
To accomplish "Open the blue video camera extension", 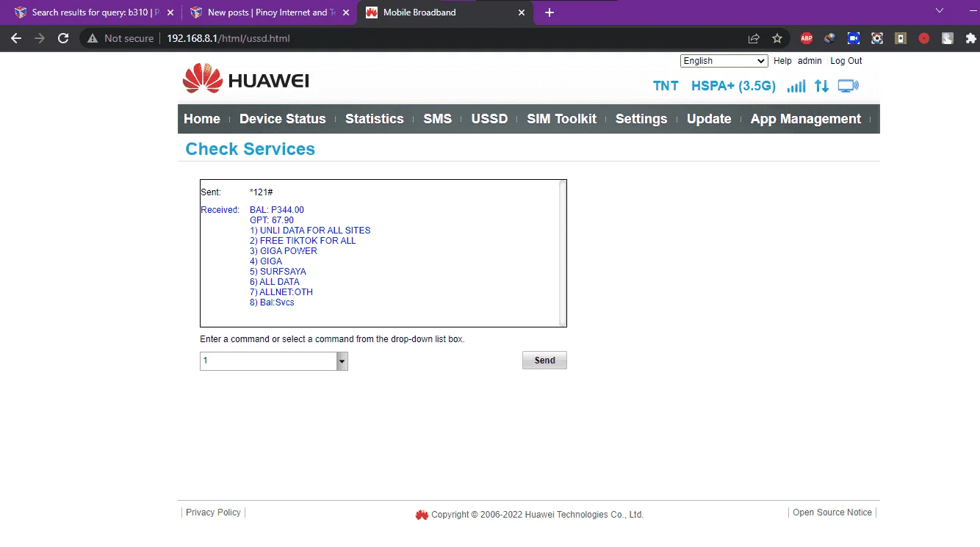I will point(854,38).
